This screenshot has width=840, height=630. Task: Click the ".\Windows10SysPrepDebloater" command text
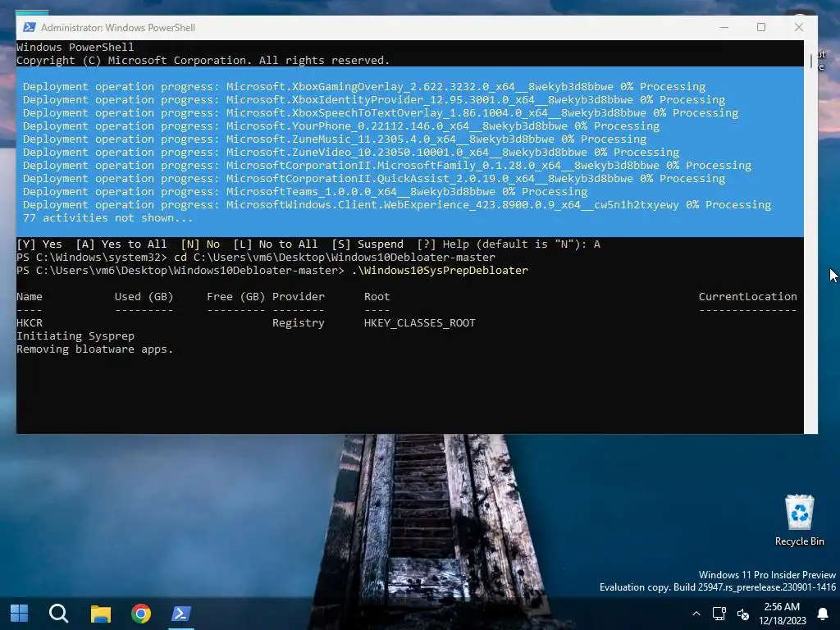tap(440, 271)
